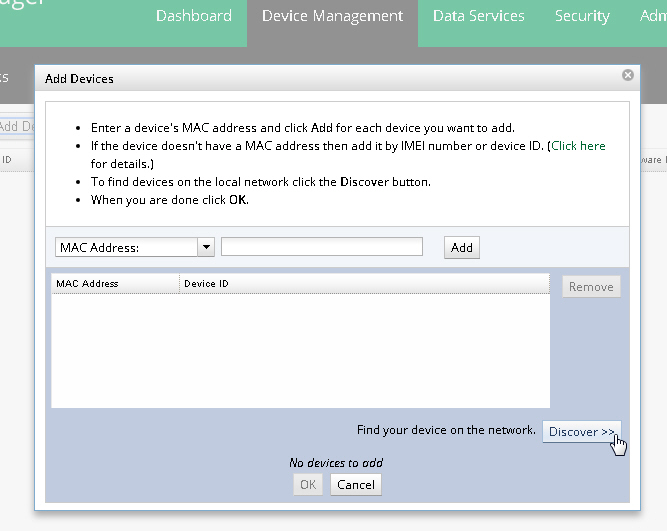Go to the Data Services tab

478,16
